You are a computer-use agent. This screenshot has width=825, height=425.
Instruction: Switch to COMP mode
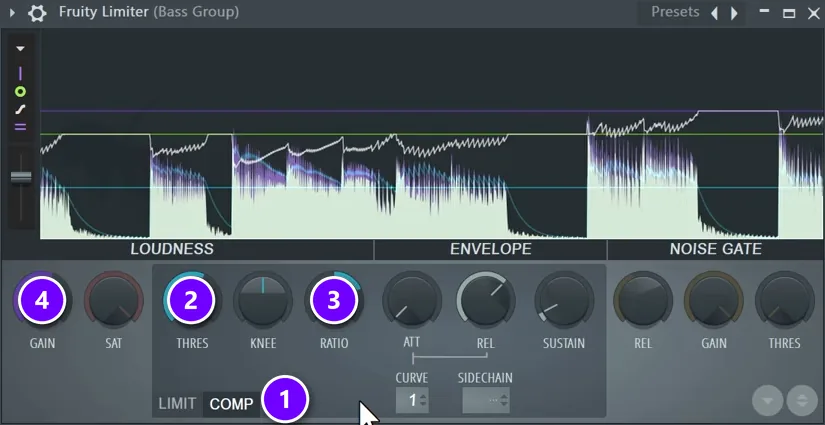(x=232, y=404)
